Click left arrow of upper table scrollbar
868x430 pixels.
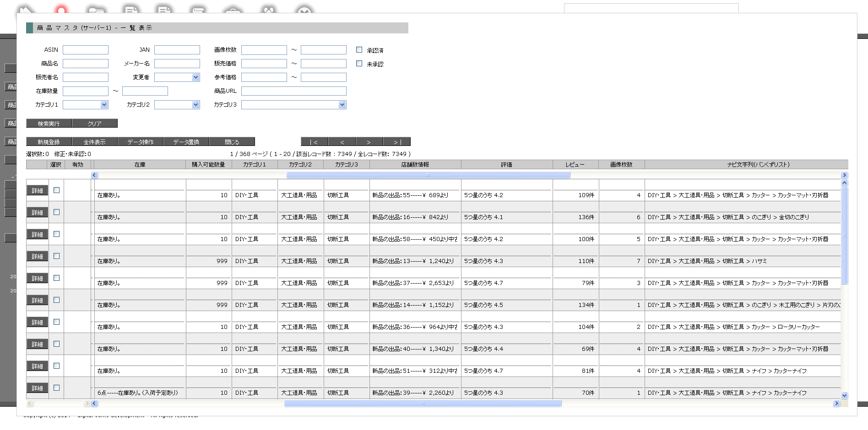pyautogui.click(x=94, y=175)
